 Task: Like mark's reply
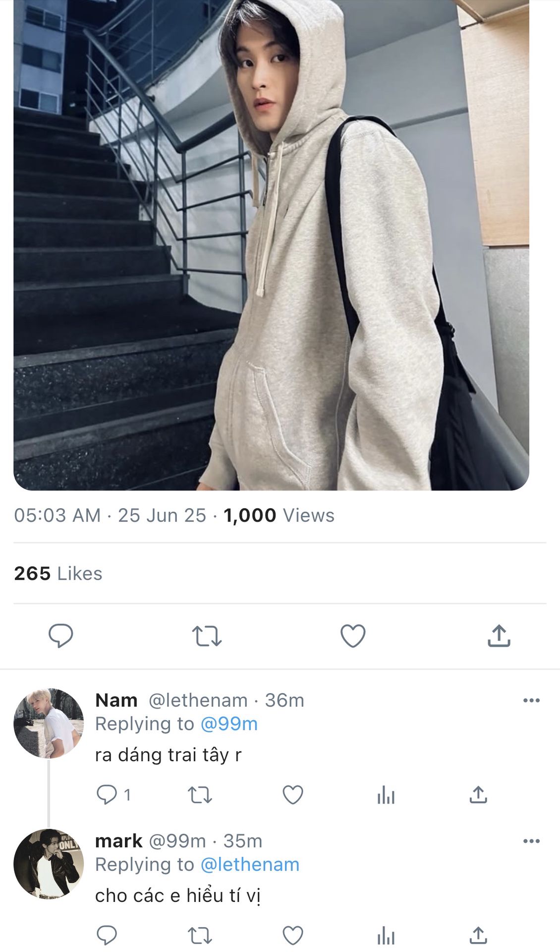[x=293, y=936]
